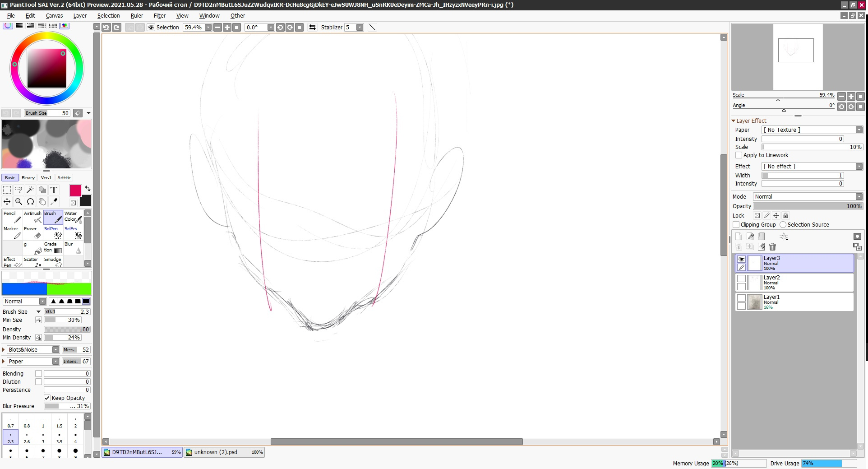Choose the Water Color brush
The width and height of the screenshot is (868, 469).
click(x=73, y=217)
